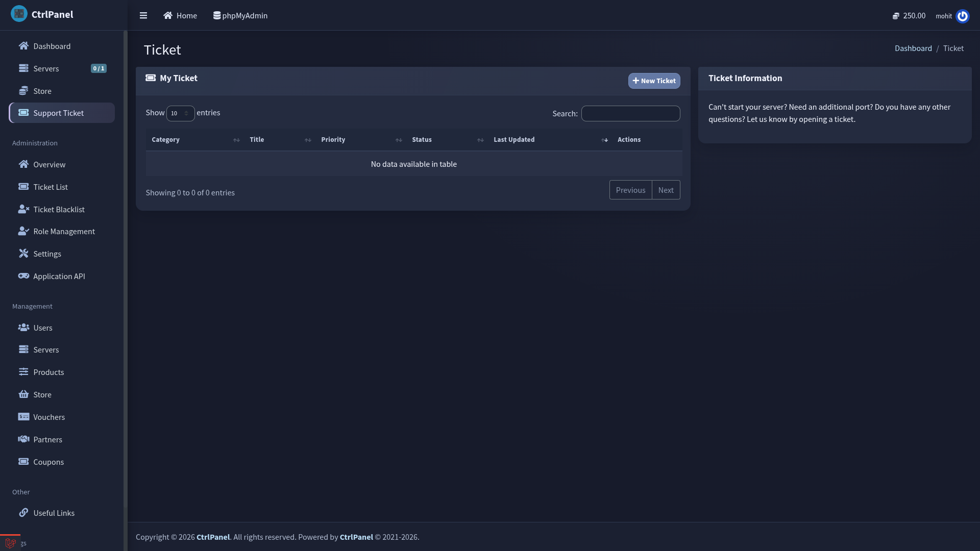
Task: Click the Next pagination button
Action: click(x=666, y=190)
